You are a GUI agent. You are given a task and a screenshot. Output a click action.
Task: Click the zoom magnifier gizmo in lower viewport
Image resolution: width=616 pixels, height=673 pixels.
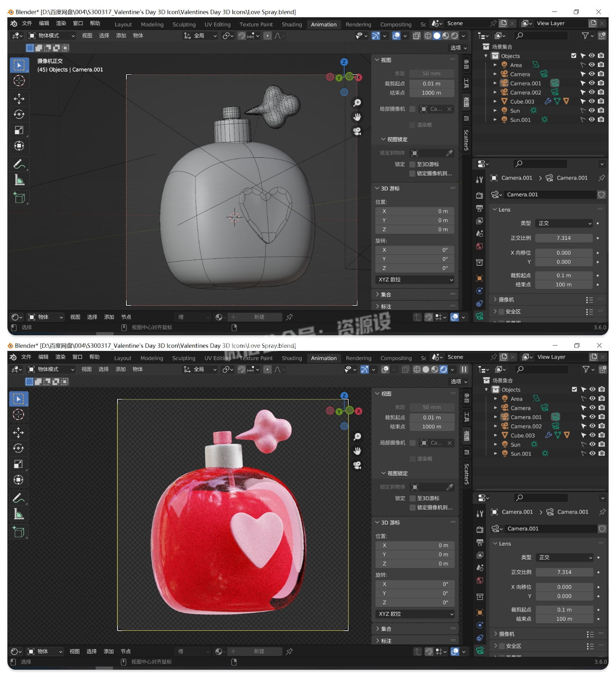click(x=357, y=436)
